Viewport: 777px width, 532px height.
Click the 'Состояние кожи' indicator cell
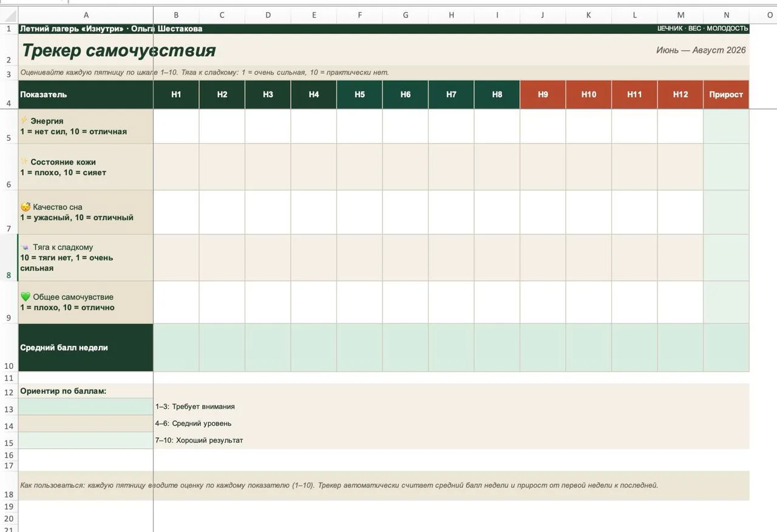(x=86, y=167)
